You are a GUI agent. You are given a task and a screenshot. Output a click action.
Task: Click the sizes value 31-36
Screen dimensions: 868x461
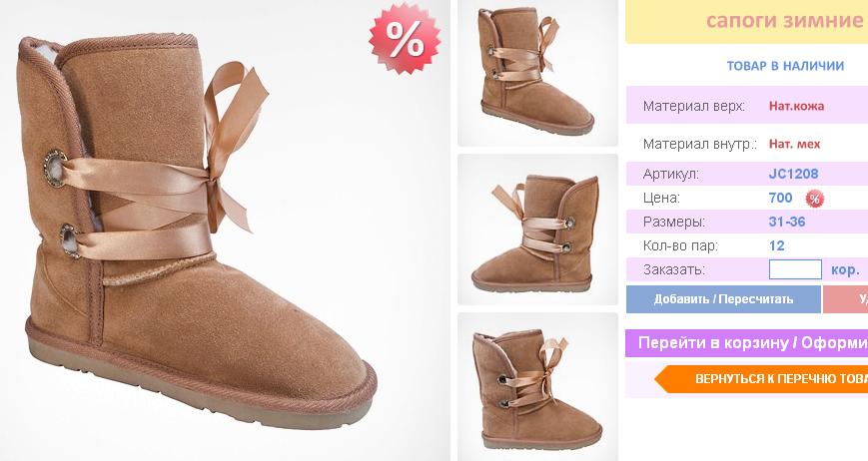pos(787,222)
